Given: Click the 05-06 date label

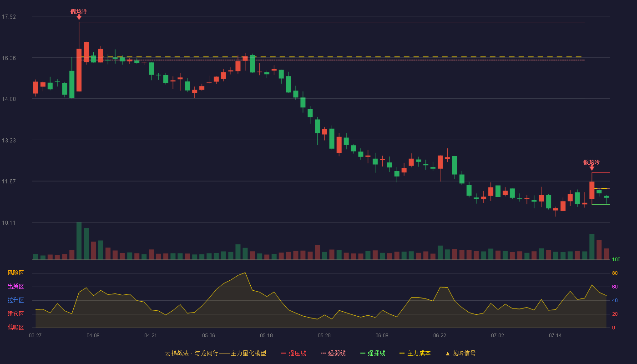Looking at the screenshot, I should [208, 335].
